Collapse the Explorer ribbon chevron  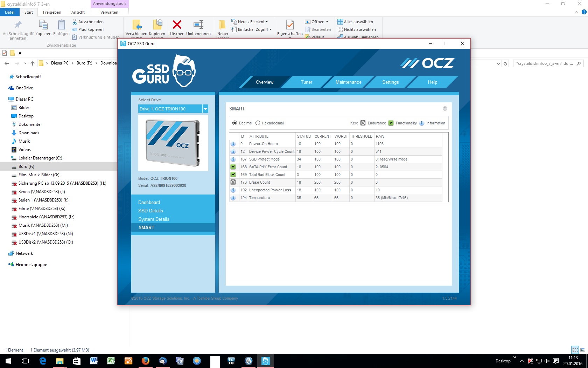click(x=576, y=12)
